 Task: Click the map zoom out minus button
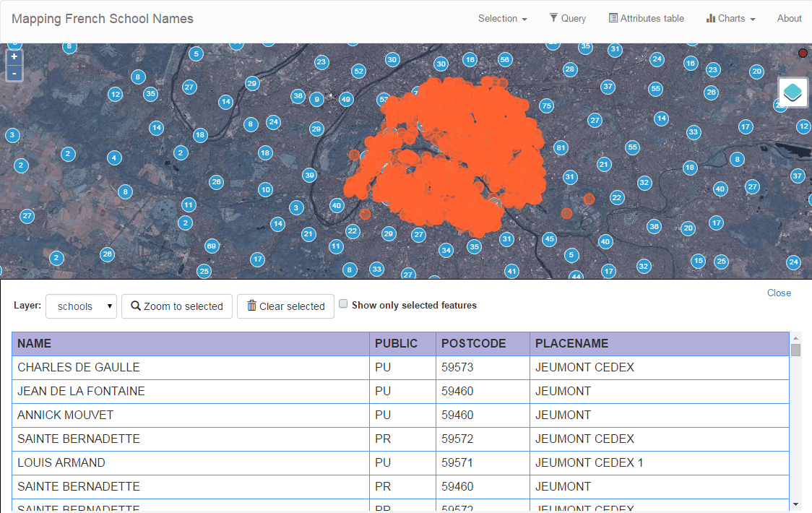click(14, 73)
